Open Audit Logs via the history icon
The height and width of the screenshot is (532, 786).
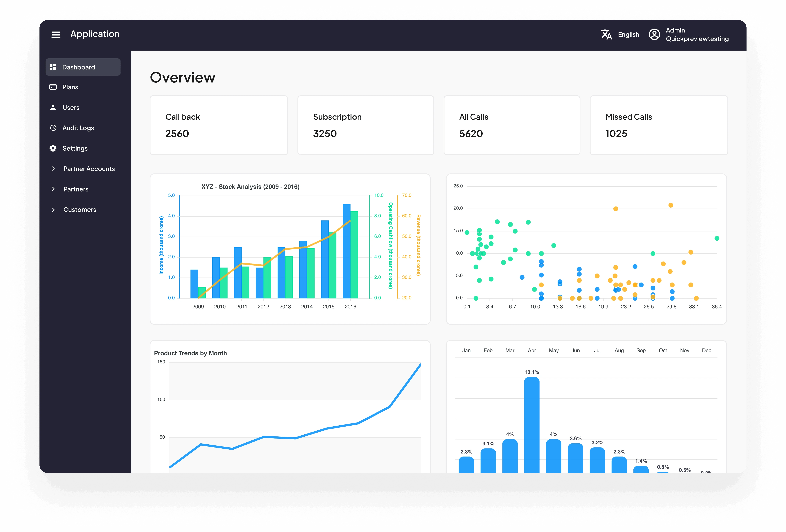click(53, 128)
